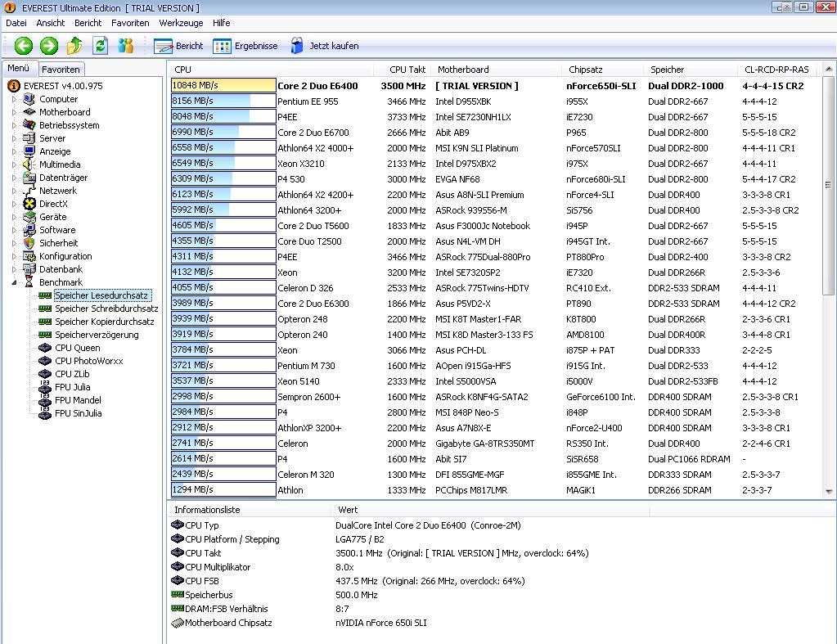Sort by Motherboard column header
The height and width of the screenshot is (644, 837).
point(496,70)
